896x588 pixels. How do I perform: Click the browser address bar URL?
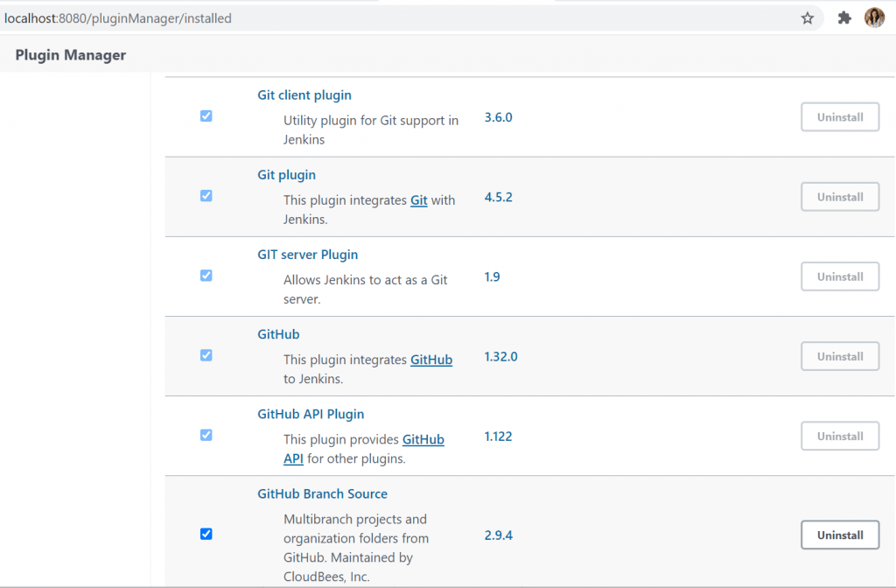pos(118,18)
